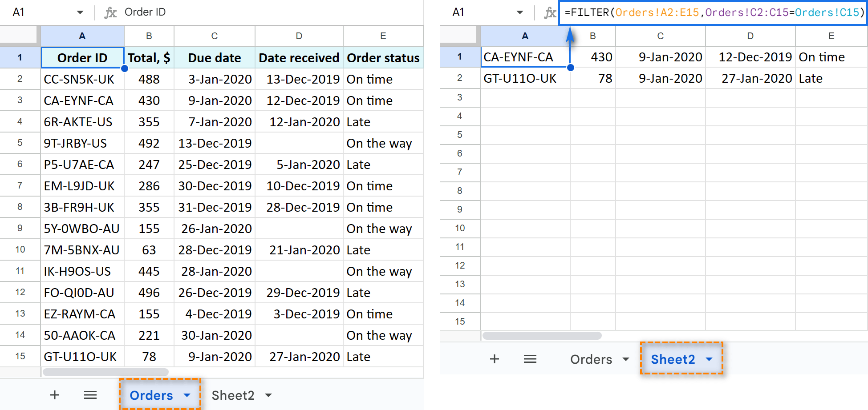Switch to the Orders tab in right window
The image size is (868, 410).
click(x=591, y=359)
